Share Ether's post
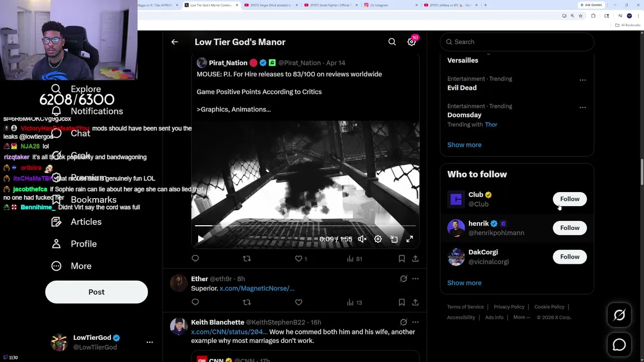644x362 pixels. (x=415, y=302)
